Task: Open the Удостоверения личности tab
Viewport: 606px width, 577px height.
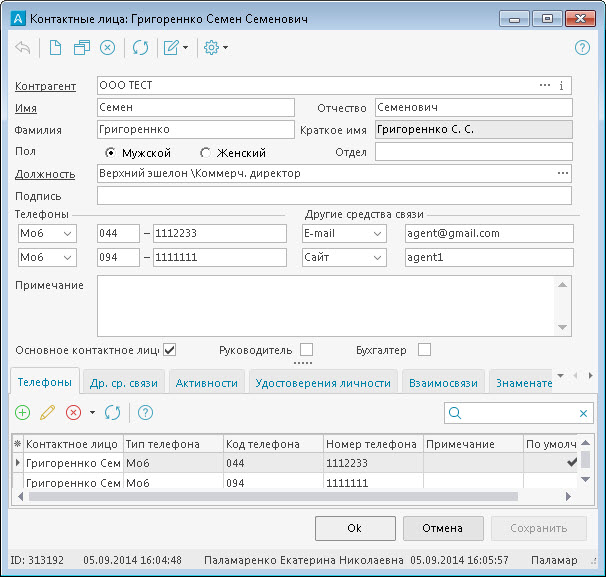Action: coord(321,382)
